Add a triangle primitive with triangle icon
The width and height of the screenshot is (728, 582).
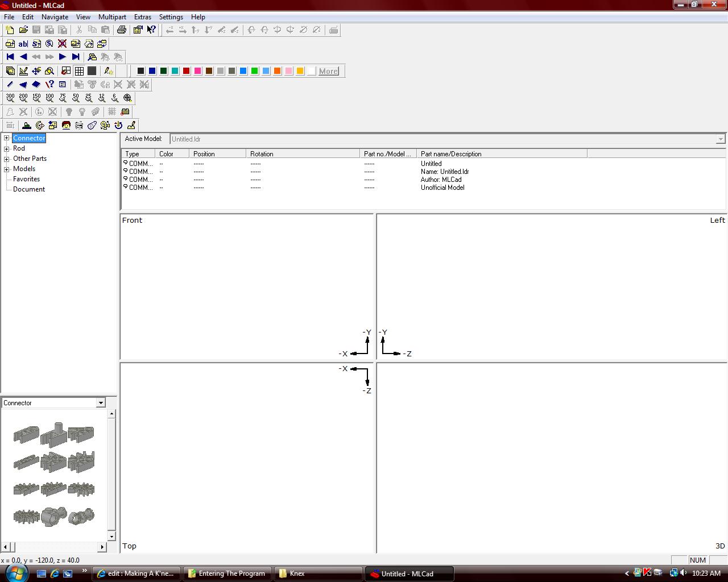click(23, 84)
